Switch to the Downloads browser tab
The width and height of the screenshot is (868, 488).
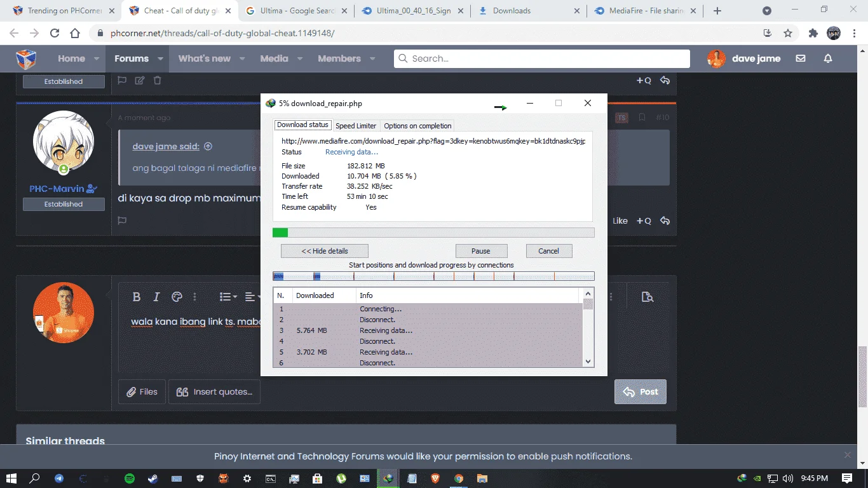pyautogui.click(x=529, y=11)
